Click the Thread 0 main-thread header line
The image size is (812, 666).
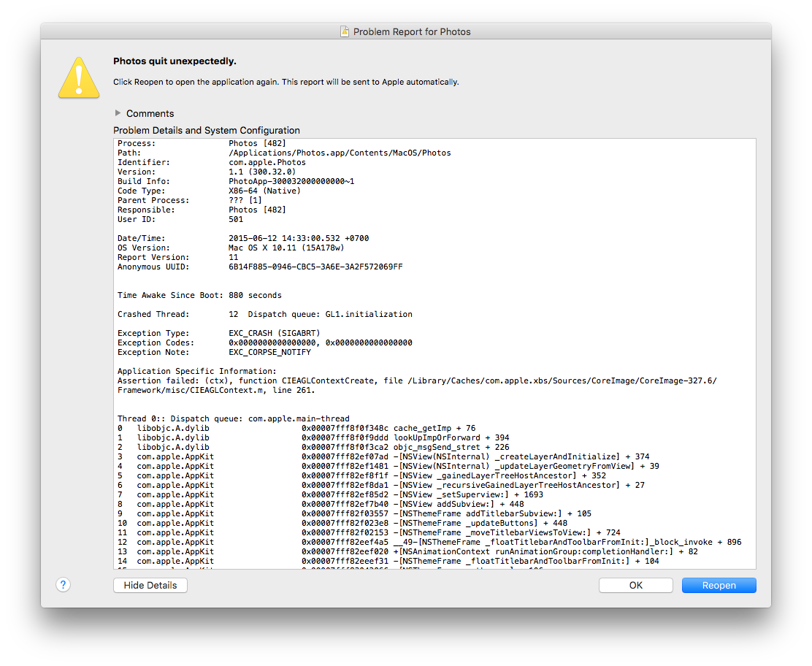(233, 419)
